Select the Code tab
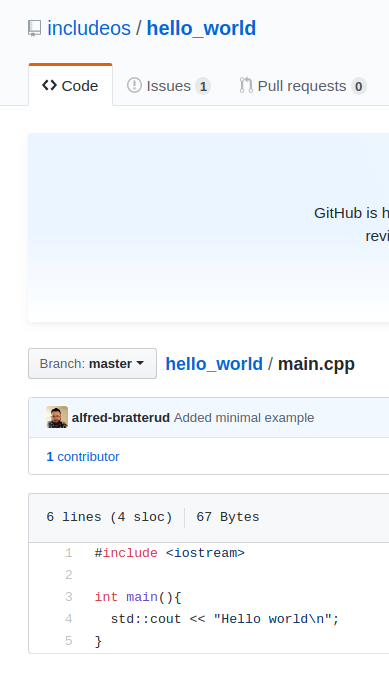389x691 pixels. (x=70, y=85)
